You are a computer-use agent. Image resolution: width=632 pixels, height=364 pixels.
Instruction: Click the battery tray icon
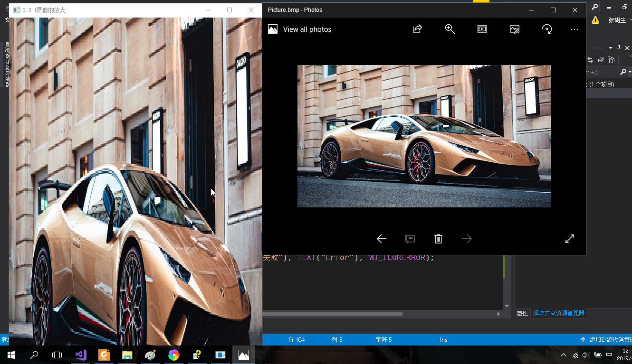(x=597, y=355)
